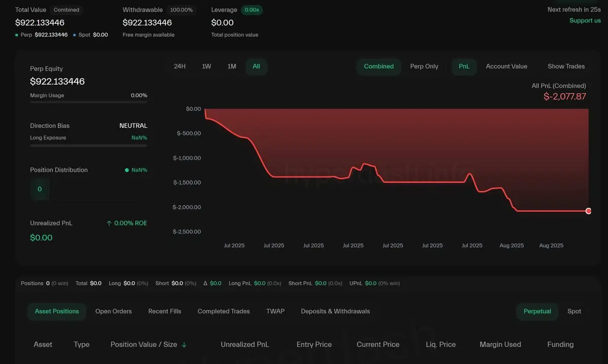This screenshot has height=364, width=608.
Task: Show PnL on the chart
Action: click(x=464, y=66)
